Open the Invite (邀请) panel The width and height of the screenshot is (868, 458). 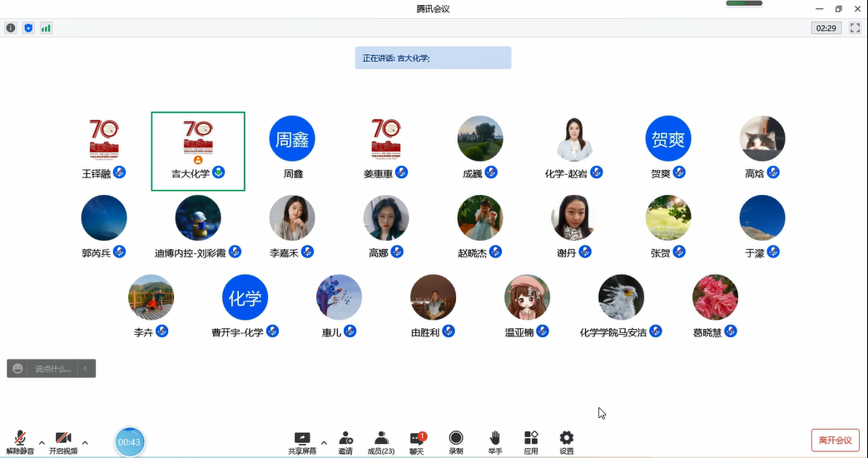(345, 442)
